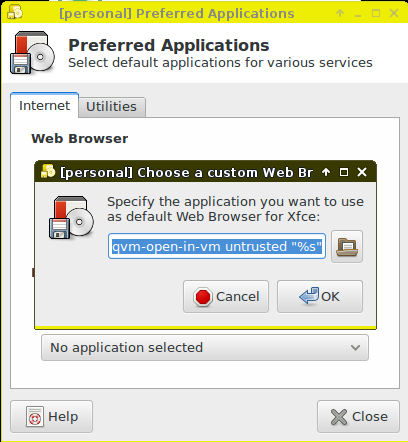
Task: Open Help for Preferred Applications
Action: point(51,417)
